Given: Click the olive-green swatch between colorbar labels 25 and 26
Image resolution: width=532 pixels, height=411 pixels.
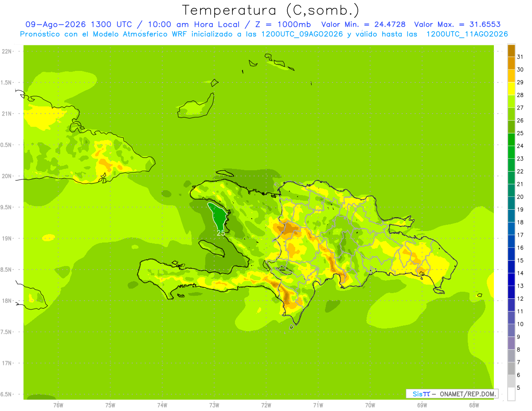Looking at the screenshot, I should pyautogui.click(x=512, y=127).
